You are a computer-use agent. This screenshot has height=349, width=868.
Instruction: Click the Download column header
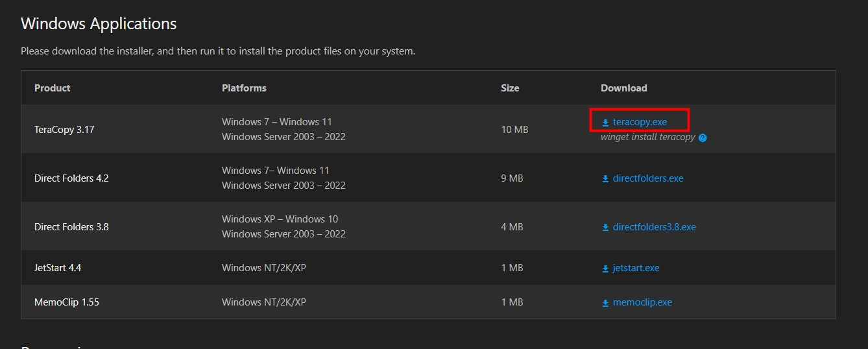click(x=623, y=88)
